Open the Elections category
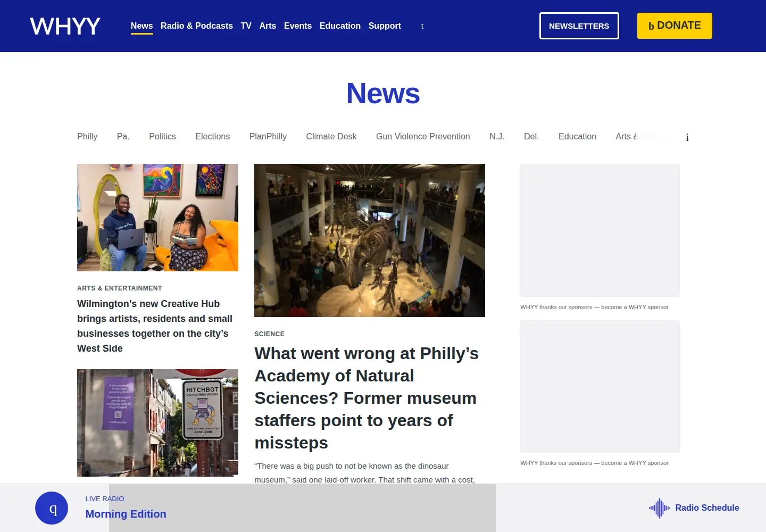766x532 pixels. coord(212,137)
